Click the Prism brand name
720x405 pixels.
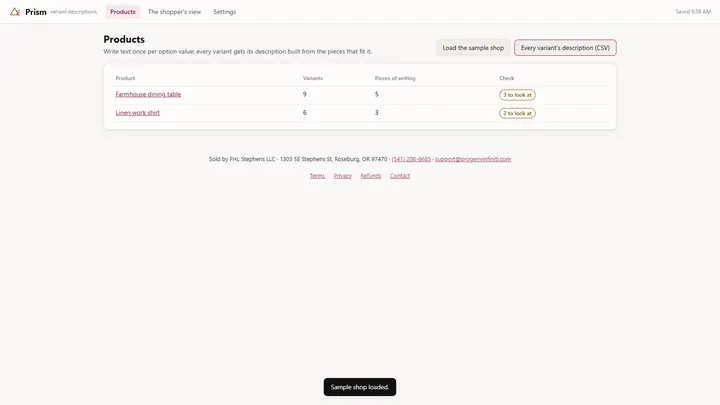[x=36, y=12]
